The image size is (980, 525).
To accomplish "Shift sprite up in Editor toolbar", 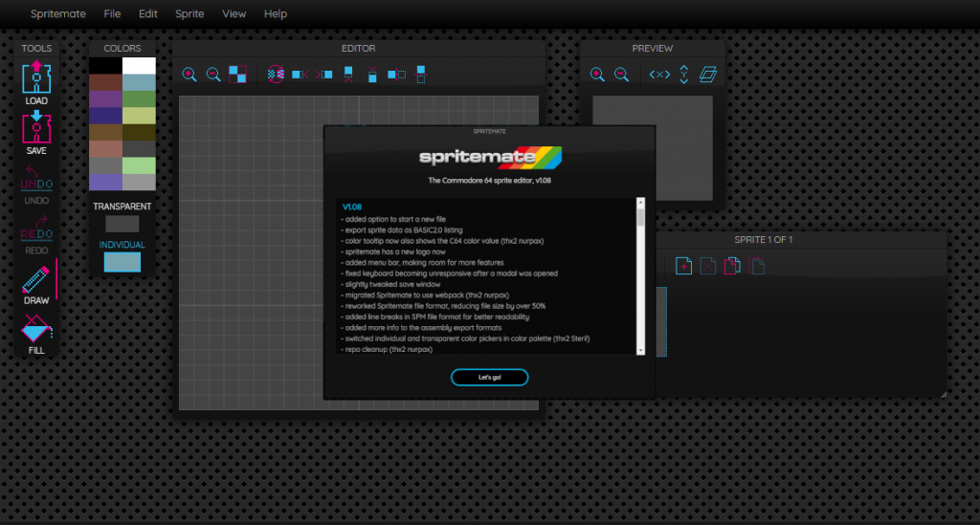I will [x=348, y=75].
